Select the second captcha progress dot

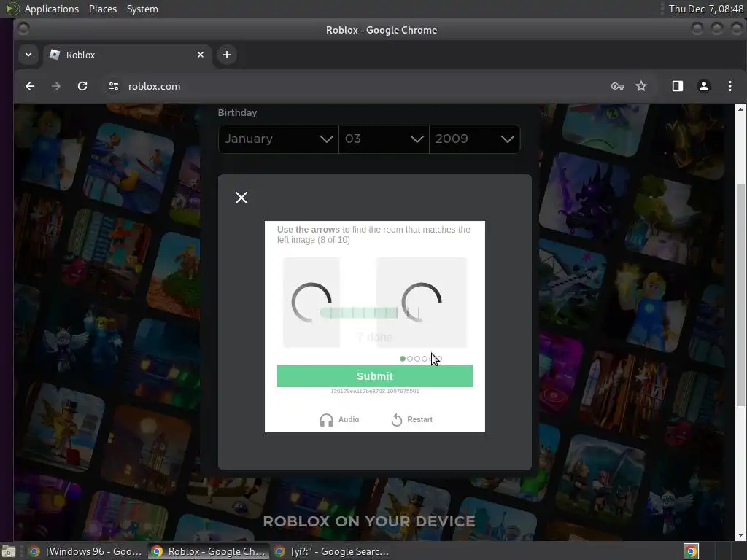[x=410, y=359]
